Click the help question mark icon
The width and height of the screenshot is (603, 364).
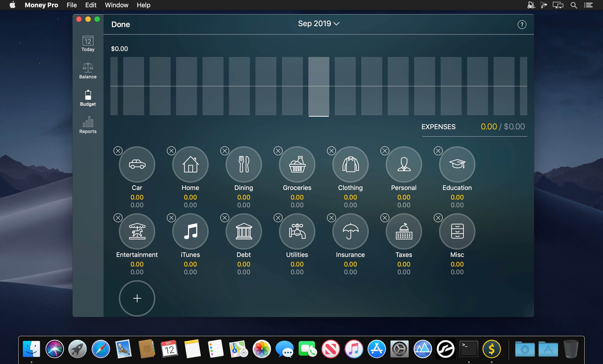[522, 24]
